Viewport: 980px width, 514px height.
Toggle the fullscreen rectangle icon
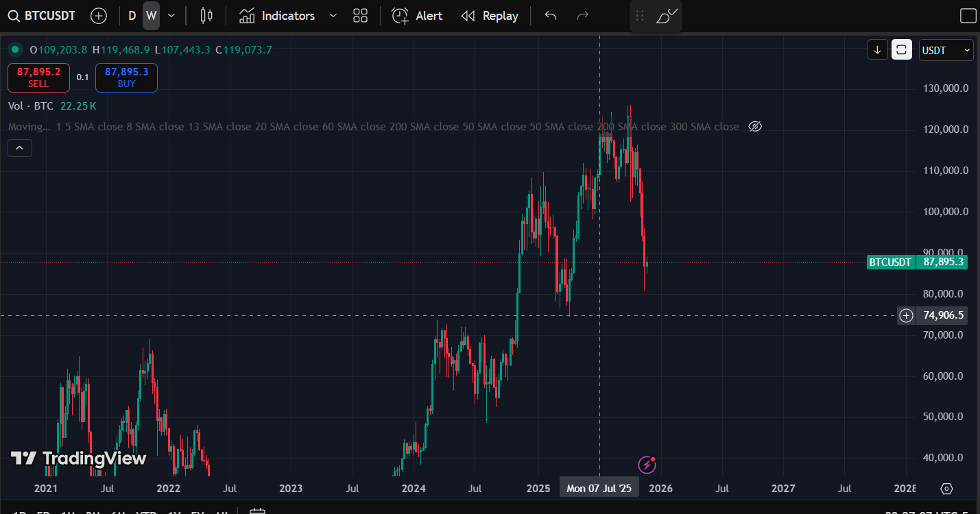(x=968, y=16)
